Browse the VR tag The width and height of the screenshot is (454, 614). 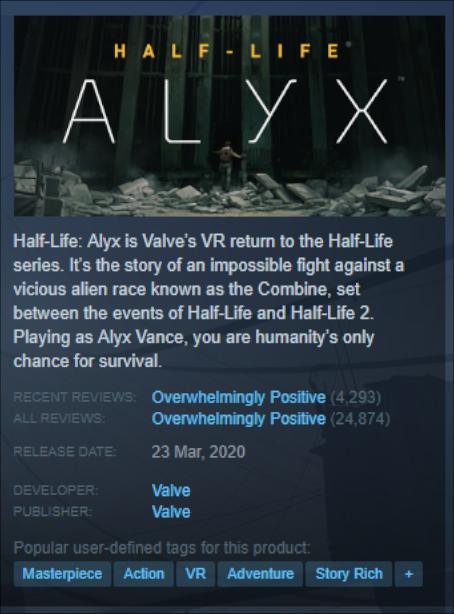coord(195,574)
